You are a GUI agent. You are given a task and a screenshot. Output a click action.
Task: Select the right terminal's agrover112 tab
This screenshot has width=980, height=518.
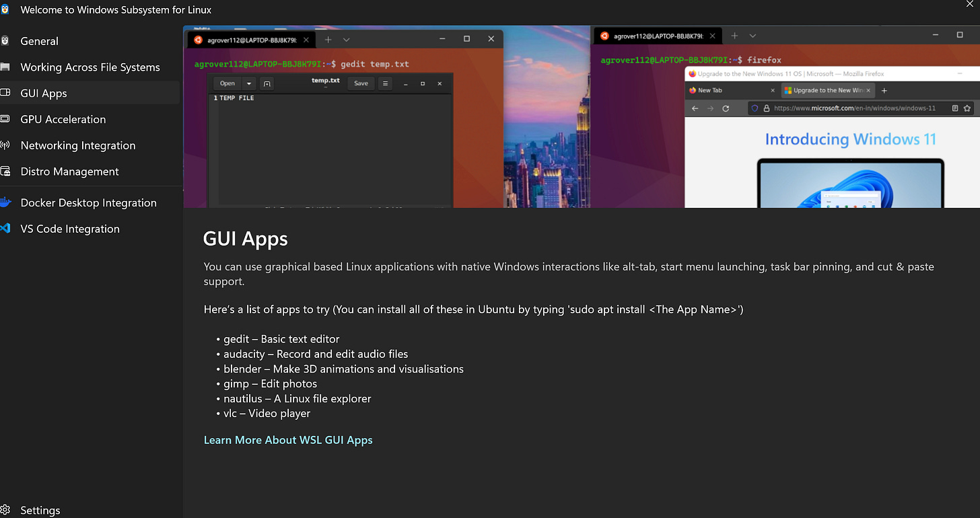657,36
